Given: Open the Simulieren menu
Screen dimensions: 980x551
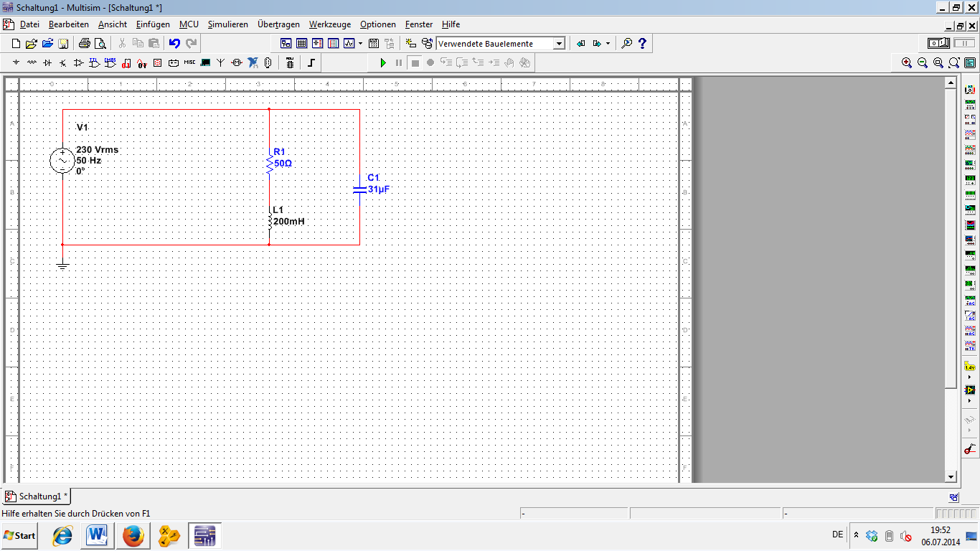Looking at the screenshot, I should (227, 24).
